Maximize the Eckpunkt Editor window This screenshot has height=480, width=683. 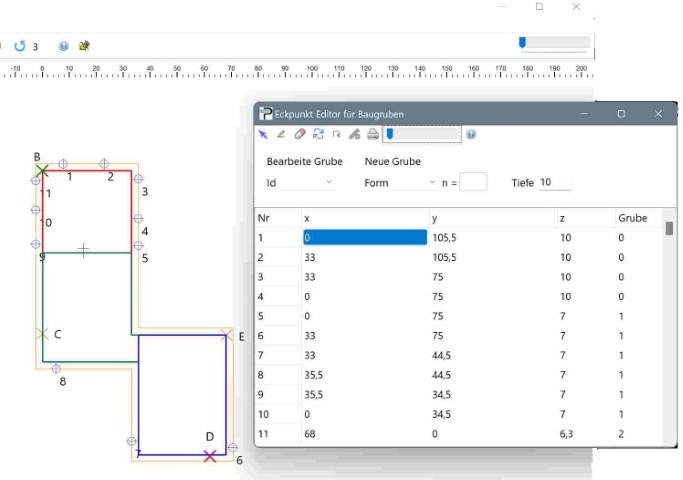click(621, 114)
